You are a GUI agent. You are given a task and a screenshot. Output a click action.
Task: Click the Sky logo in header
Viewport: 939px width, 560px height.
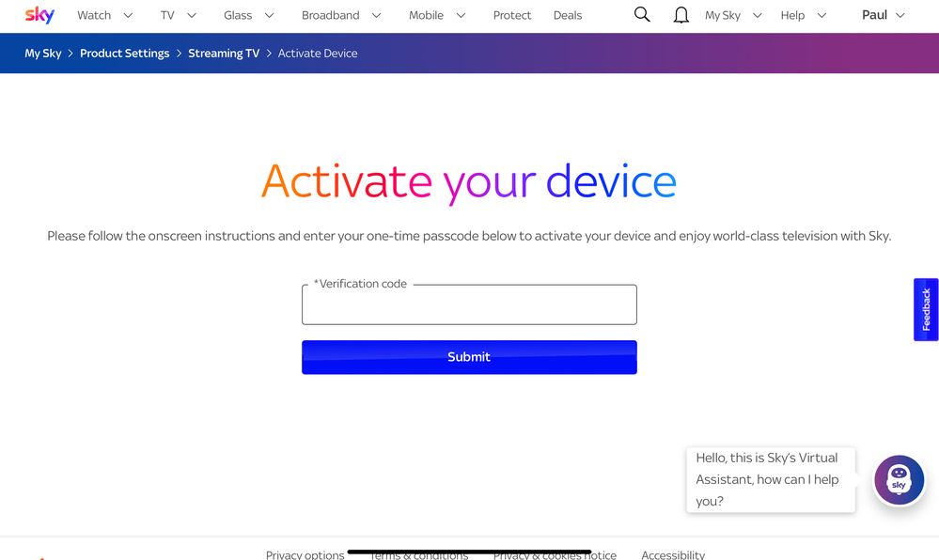tap(39, 15)
